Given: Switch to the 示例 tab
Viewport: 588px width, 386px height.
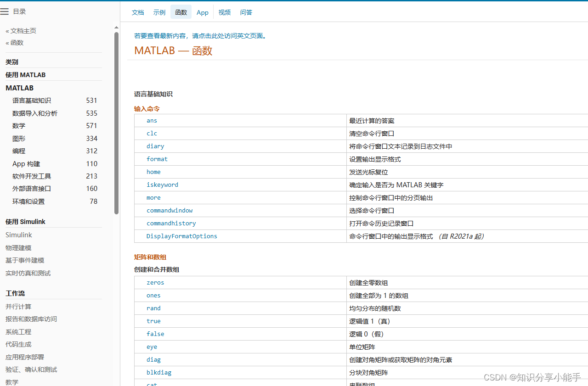Looking at the screenshot, I should [159, 12].
